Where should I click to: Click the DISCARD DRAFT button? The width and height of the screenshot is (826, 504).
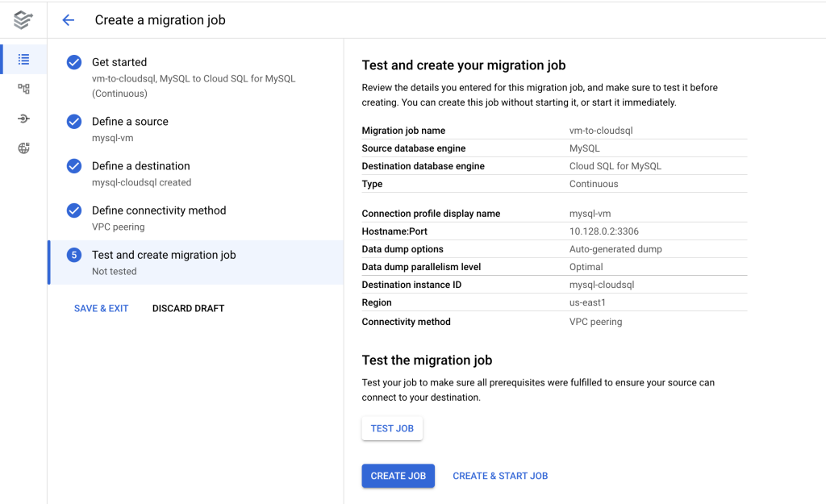(188, 308)
